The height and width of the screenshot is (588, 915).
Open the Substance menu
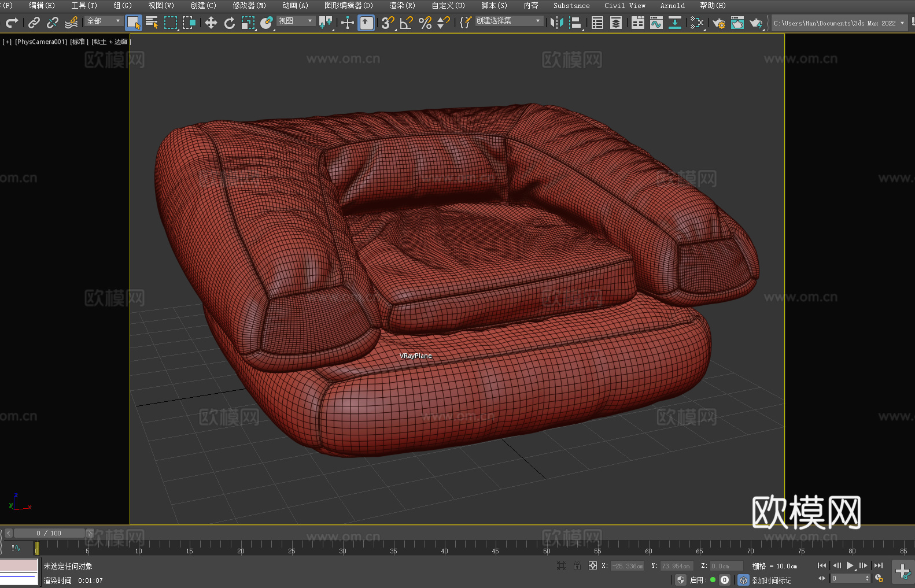[571, 5]
